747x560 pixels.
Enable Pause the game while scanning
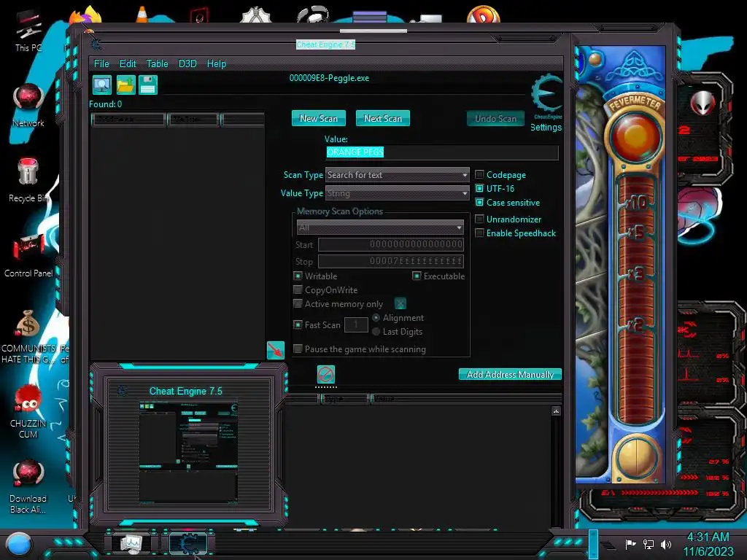click(x=298, y=349)
